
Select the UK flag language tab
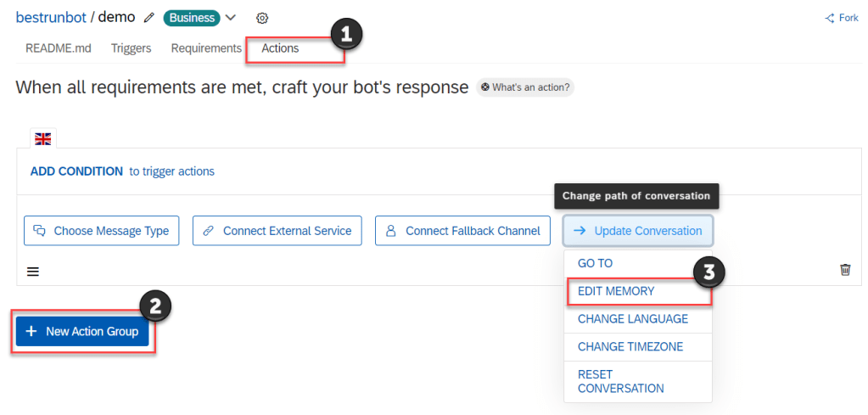click(x=42, y=139)
